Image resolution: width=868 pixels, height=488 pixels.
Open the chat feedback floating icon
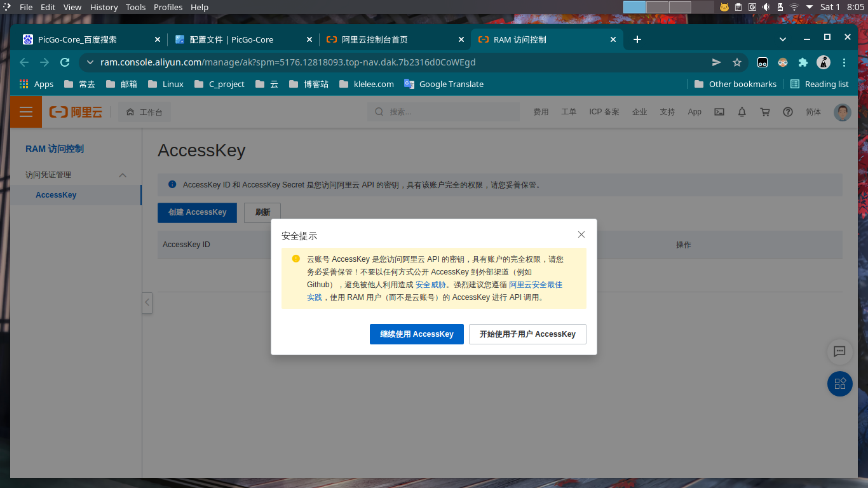click(839, 351)
